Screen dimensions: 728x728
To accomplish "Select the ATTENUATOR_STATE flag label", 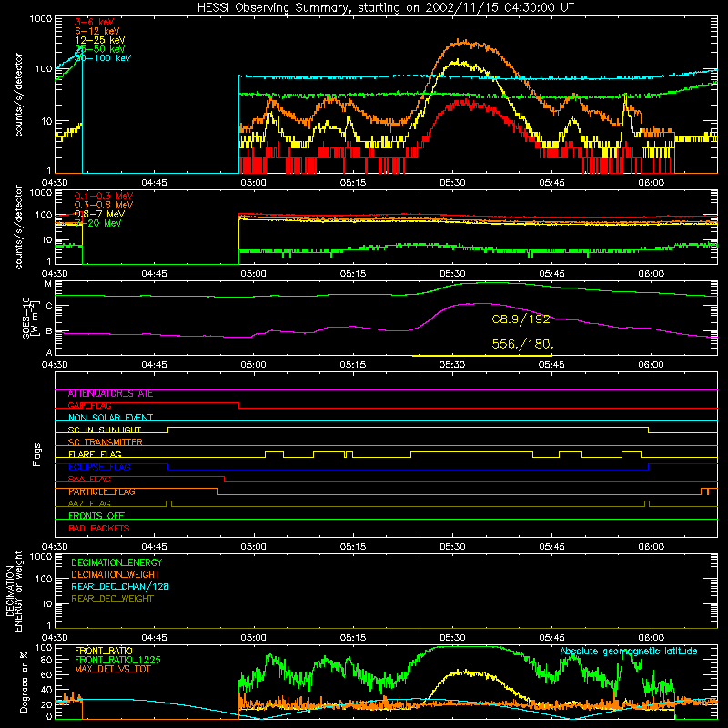I will pyautogui.click(x=110, y=394).
